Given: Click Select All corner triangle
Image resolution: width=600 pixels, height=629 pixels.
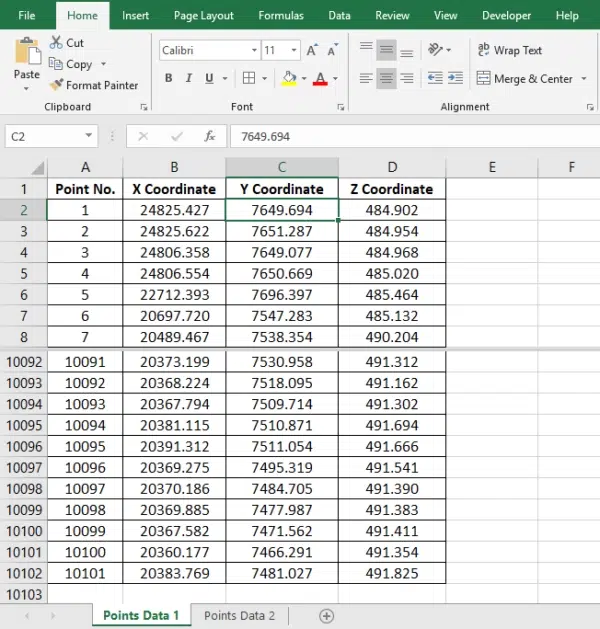Looking at the screenshot, I should click(38, 168).
